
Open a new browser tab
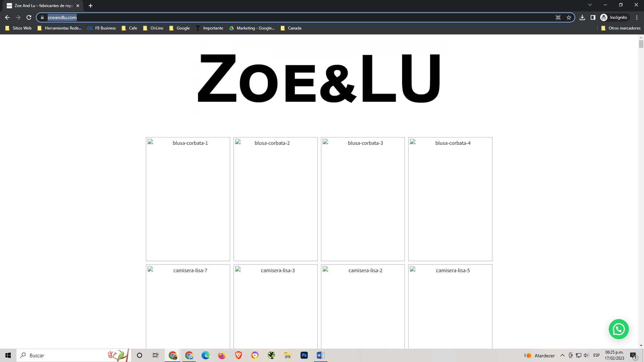[x=91, y=6]
